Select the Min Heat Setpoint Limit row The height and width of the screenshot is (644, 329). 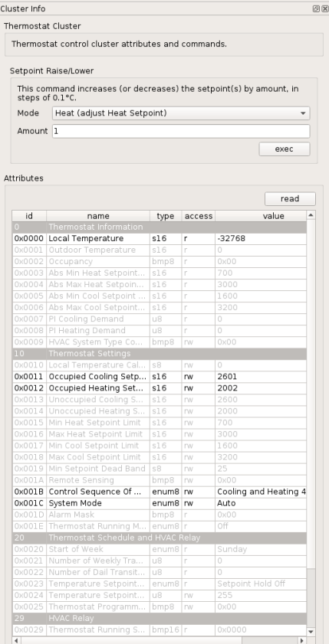[x=160, y=423]
